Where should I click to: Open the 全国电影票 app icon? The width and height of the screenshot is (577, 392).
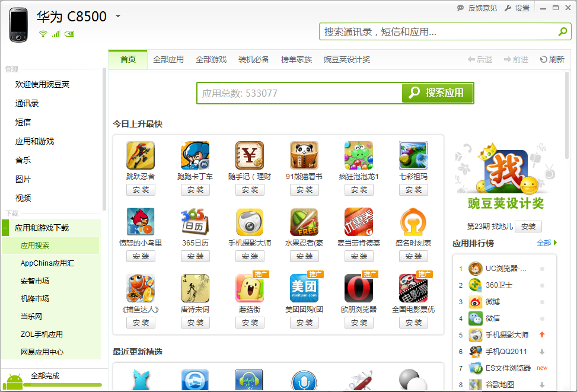coord(413,288)
